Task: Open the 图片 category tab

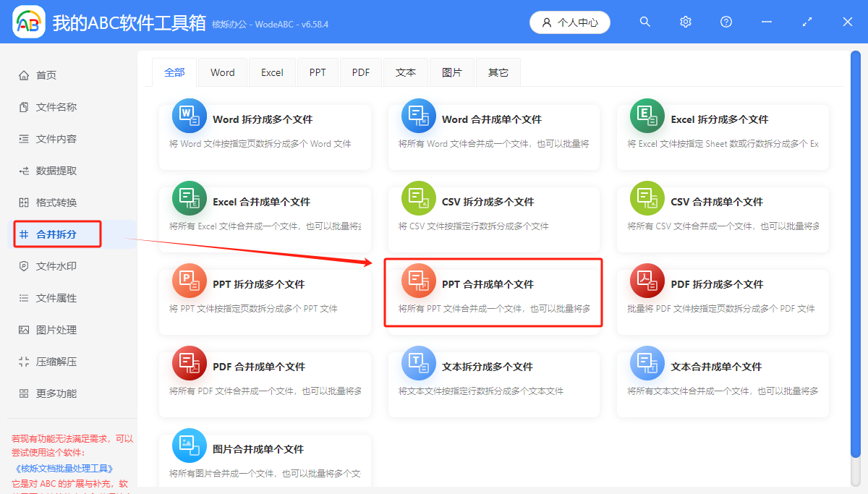Action: 451,72
